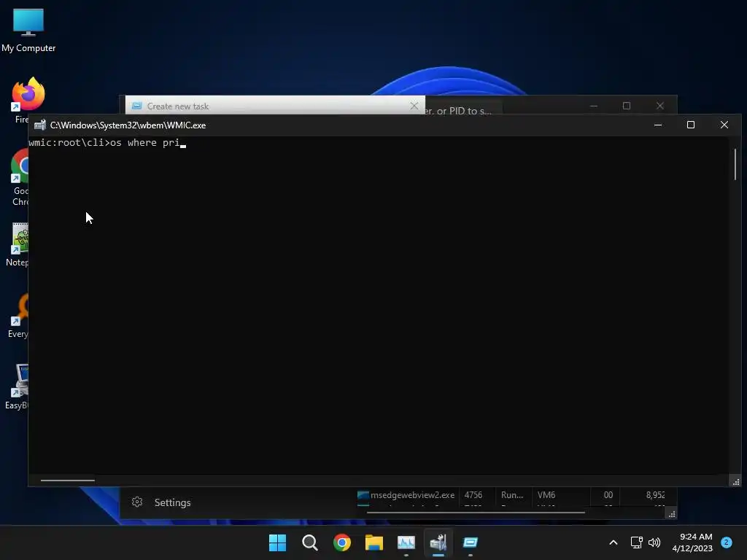747x560 pixels.
Task: Open network status in system tray
Action: tap(636, 542)
